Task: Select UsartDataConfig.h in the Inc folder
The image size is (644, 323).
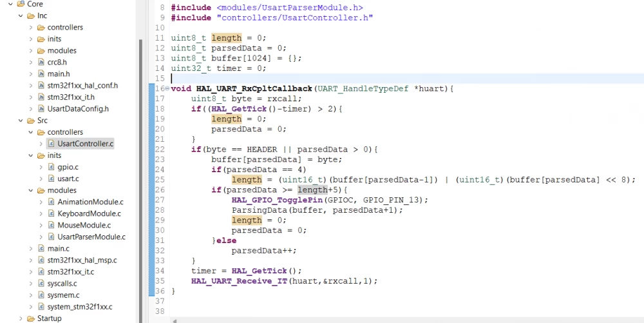Action: pyautogui.click(x=78, y=109)
